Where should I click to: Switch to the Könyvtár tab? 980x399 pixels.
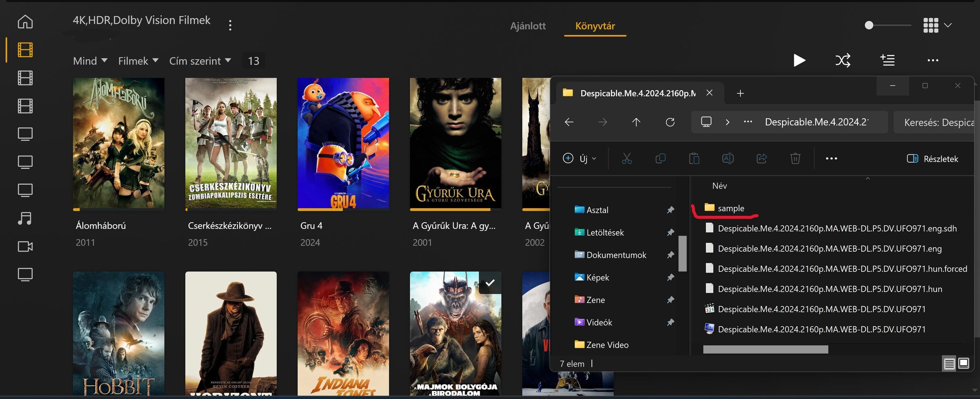coord(595,26)
